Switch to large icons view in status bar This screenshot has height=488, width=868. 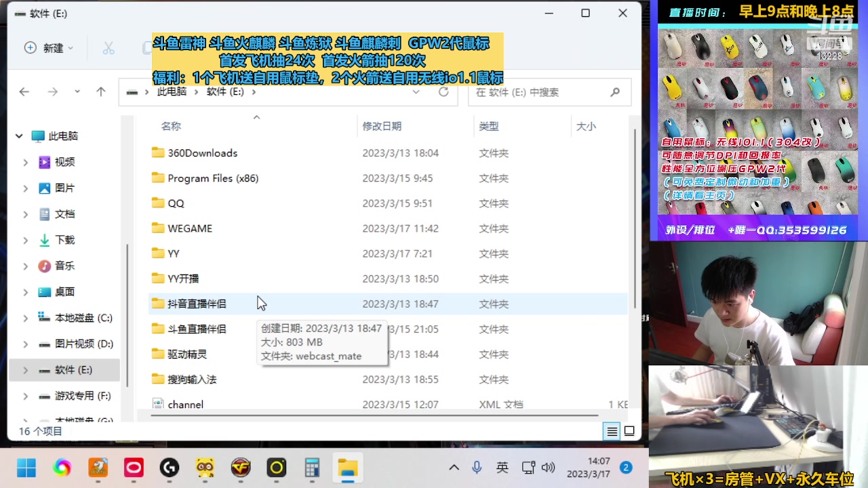(x=629, y=431)
